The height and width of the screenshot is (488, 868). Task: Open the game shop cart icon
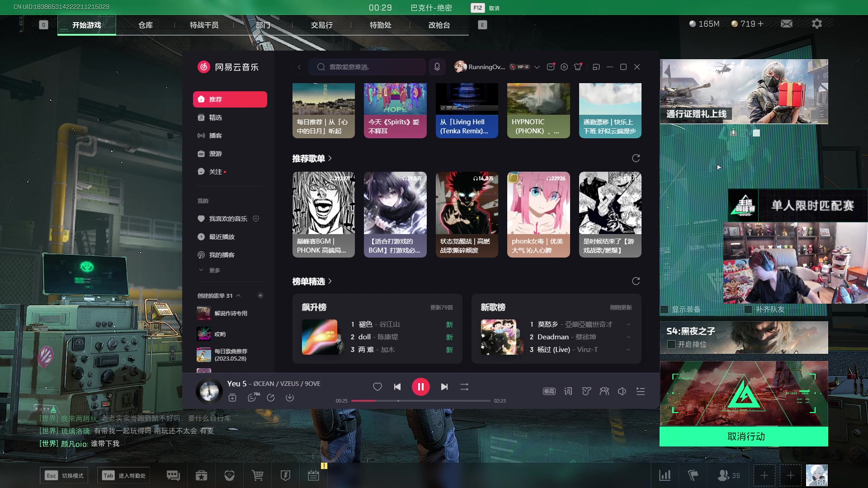pyautogui.click(x=257, y=475)
